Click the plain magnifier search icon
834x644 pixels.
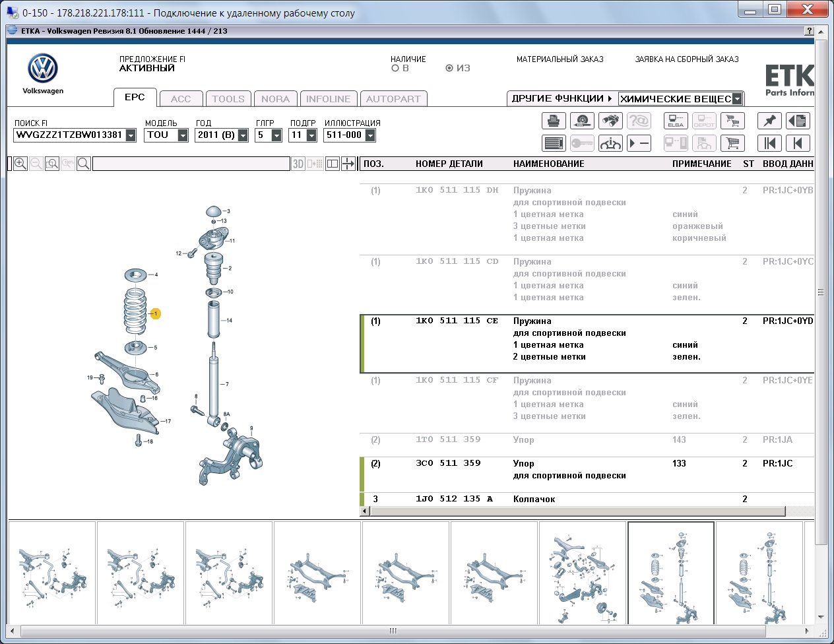(x=84, y=164)
